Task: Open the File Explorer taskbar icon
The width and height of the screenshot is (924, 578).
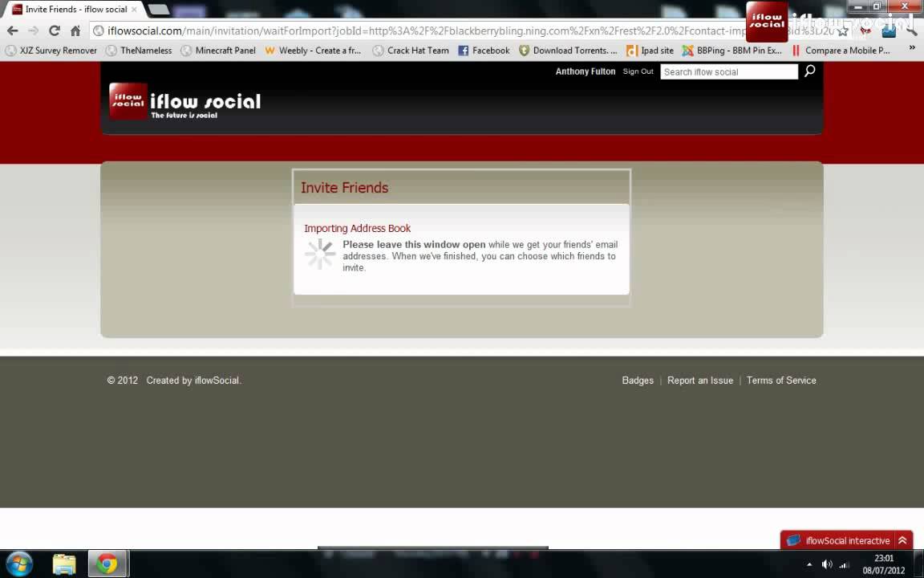Action: [x=63, y=564]
